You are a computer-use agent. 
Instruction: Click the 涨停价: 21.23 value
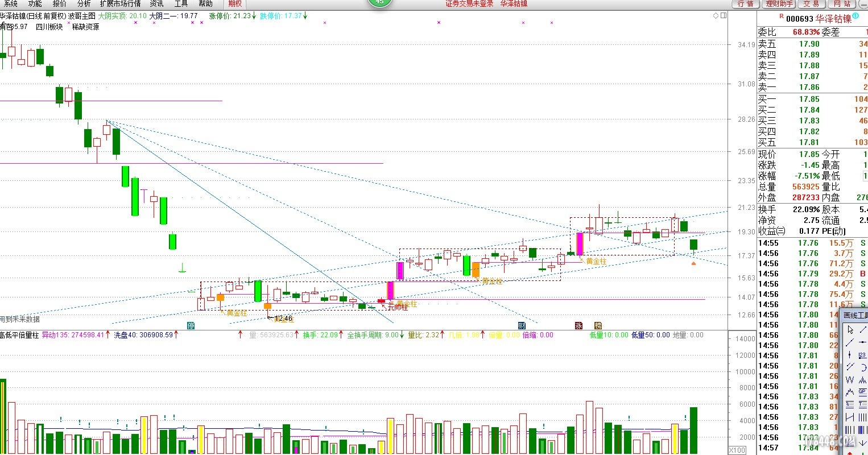pyautogui.click(x=230, y=16)
